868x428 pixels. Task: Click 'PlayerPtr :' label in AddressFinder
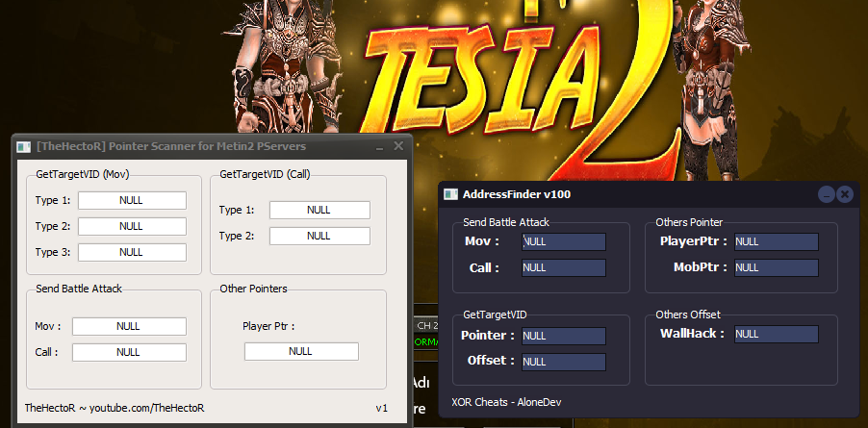694,241
